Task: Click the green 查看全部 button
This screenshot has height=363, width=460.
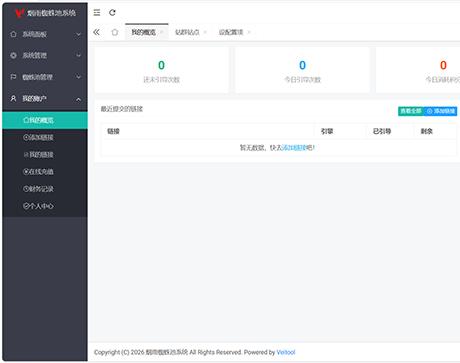Action: [x=411, y=111]
